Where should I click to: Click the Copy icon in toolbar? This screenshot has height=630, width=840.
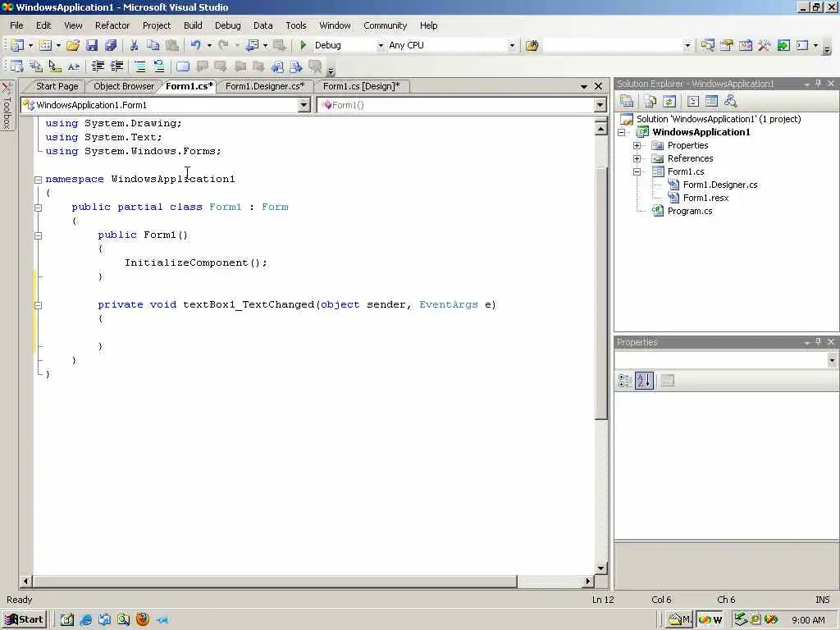[153, 46]
